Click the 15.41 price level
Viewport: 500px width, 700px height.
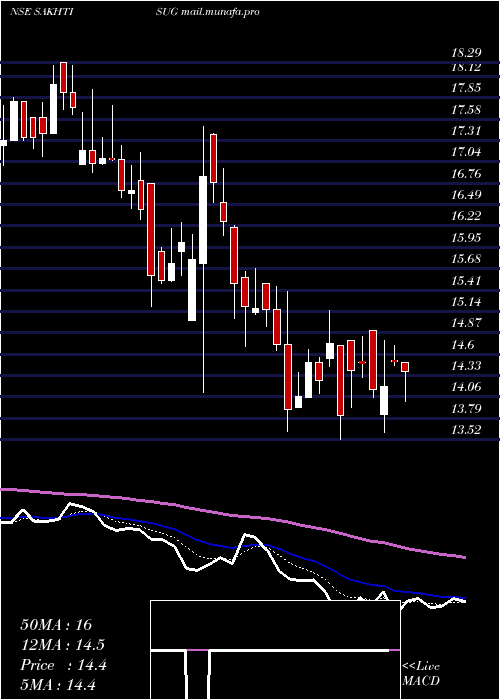coord(466,281)
